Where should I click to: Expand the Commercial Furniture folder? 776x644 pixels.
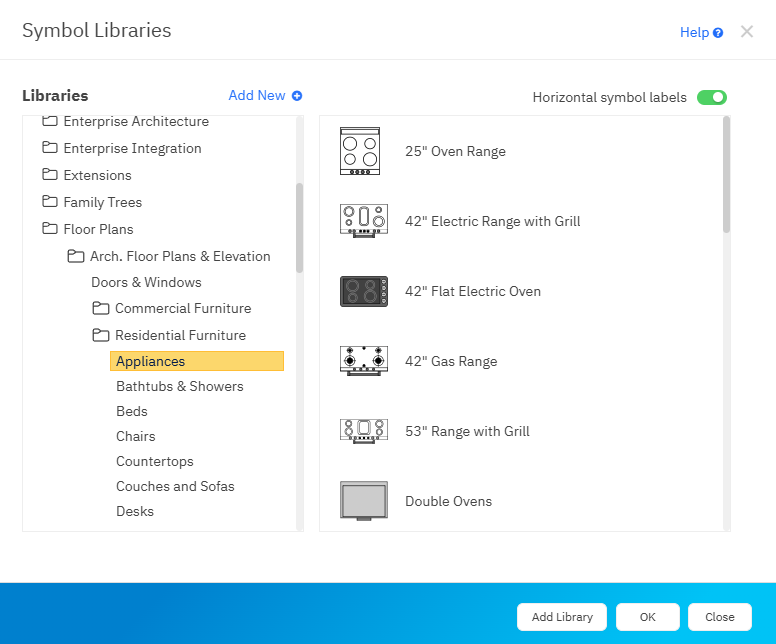[x=100, y=308]
